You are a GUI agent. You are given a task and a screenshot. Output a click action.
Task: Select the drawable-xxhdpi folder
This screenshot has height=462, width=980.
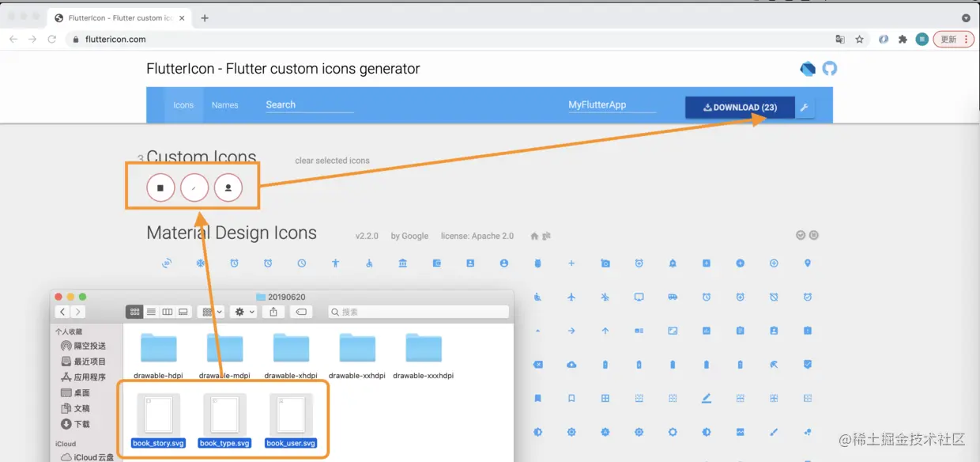(x=357, y=355)
